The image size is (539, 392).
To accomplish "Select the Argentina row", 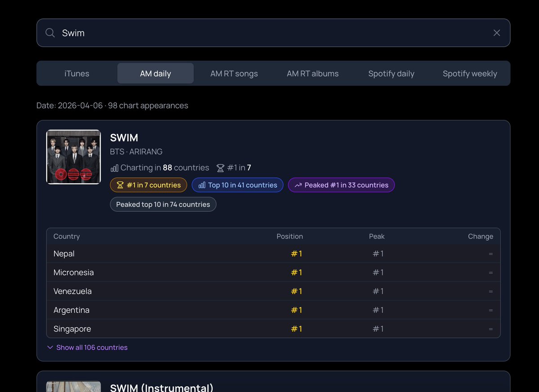I will [274, 310].
